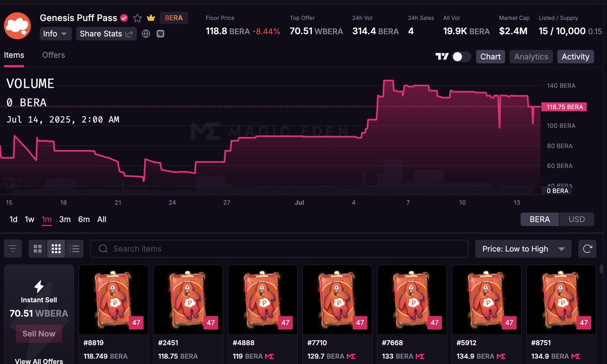The image size is (607, 364).
Task: Click the Instant Sell lightning icon
Action: tap(39, 287)
